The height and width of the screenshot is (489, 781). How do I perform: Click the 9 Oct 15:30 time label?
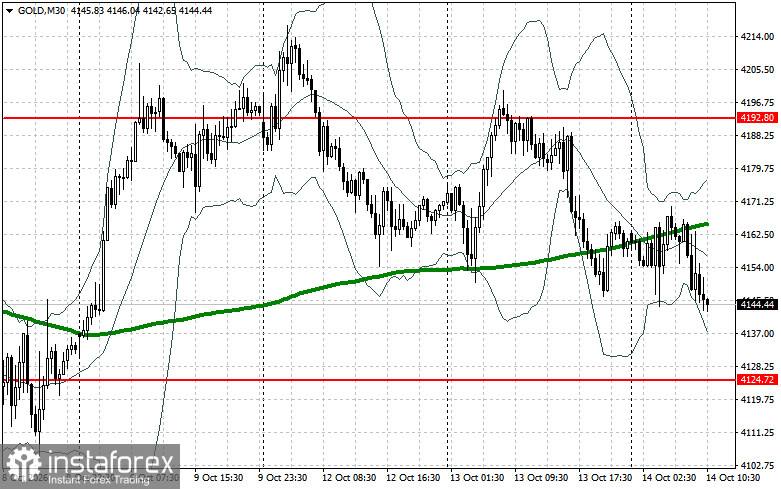click(218, 478)
